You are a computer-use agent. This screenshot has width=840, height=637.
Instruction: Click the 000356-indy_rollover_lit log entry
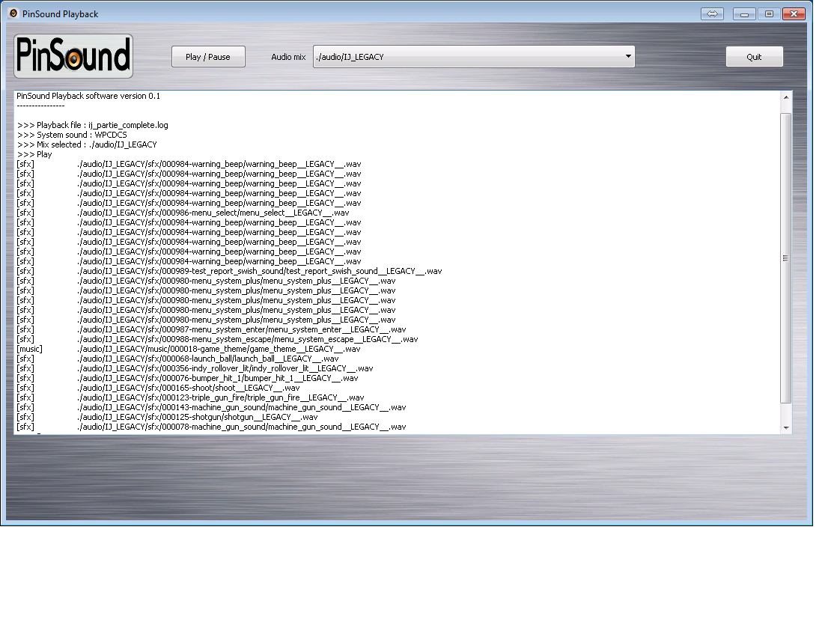point(195,368)
